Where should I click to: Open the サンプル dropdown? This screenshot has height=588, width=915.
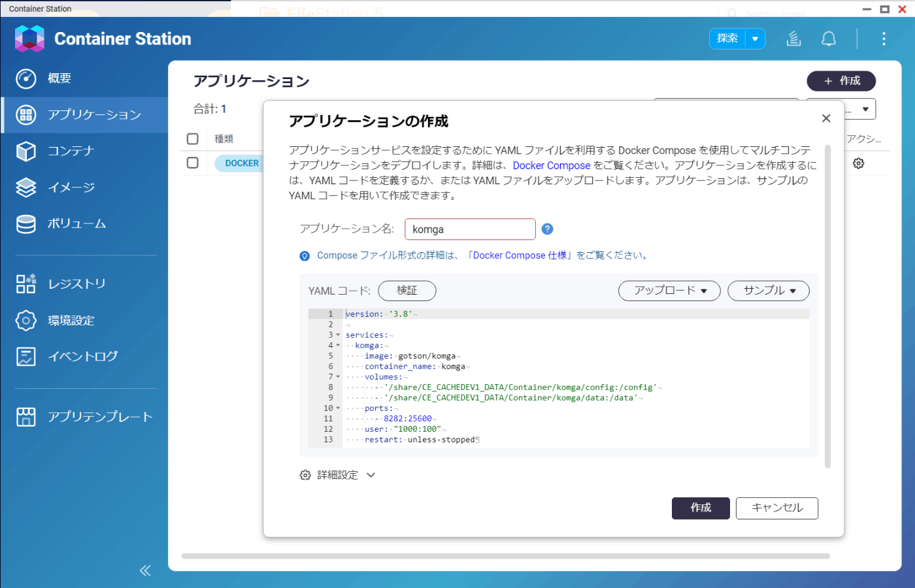[769, 290]
